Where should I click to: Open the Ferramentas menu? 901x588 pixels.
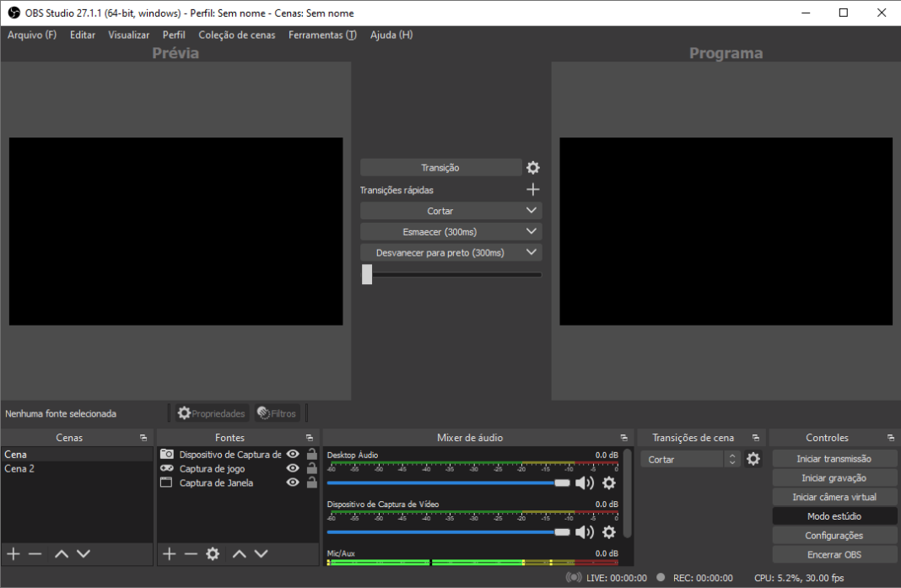click(x=322, y=35)
